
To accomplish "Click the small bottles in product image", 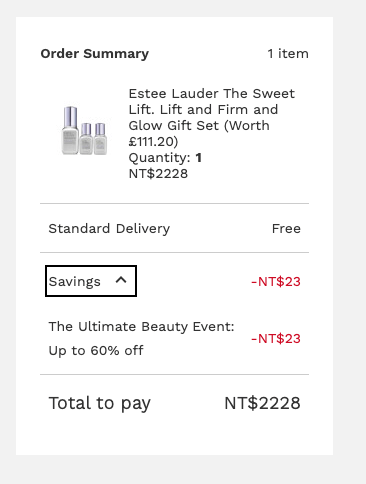I will tap(93, 138).
